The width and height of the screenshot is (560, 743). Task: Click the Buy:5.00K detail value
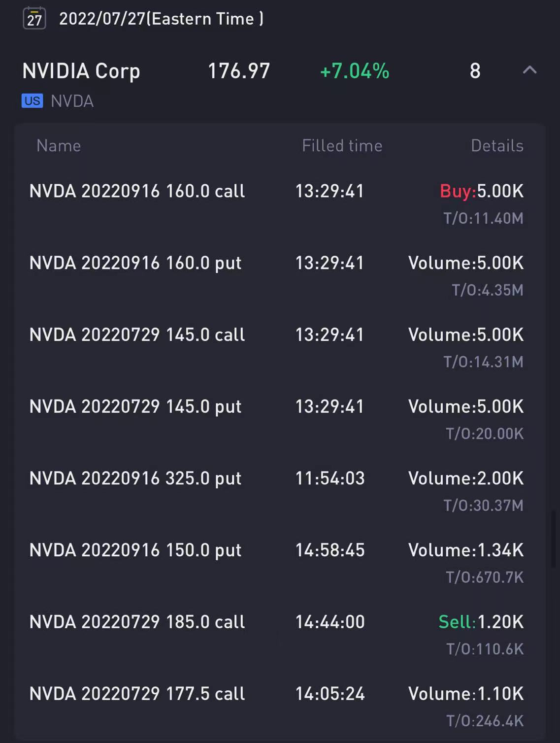[482, 191]
